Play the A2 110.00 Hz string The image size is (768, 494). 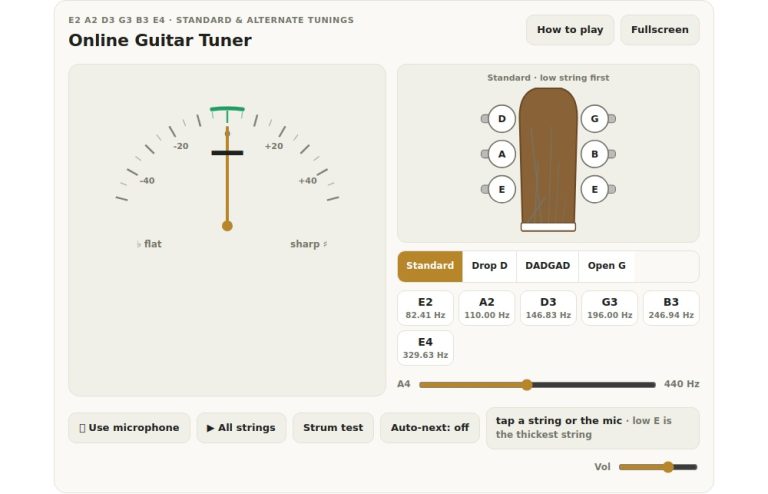point(487,308)
